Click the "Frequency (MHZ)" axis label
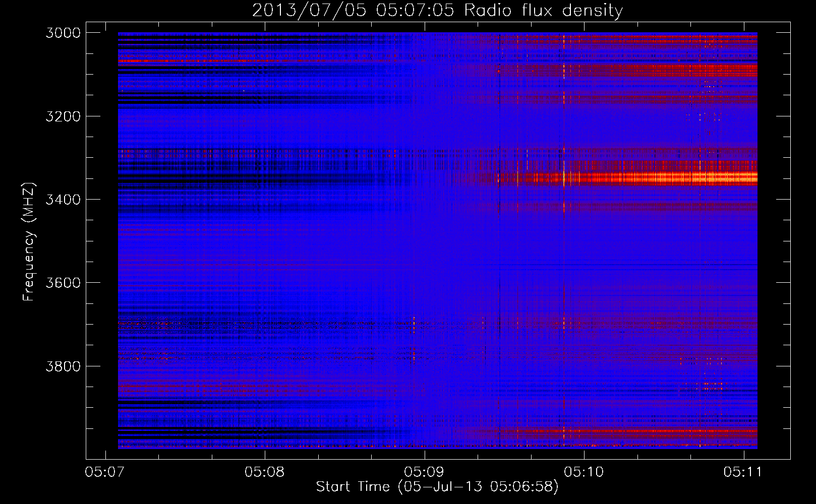816x504 pixels. [29, 241]
